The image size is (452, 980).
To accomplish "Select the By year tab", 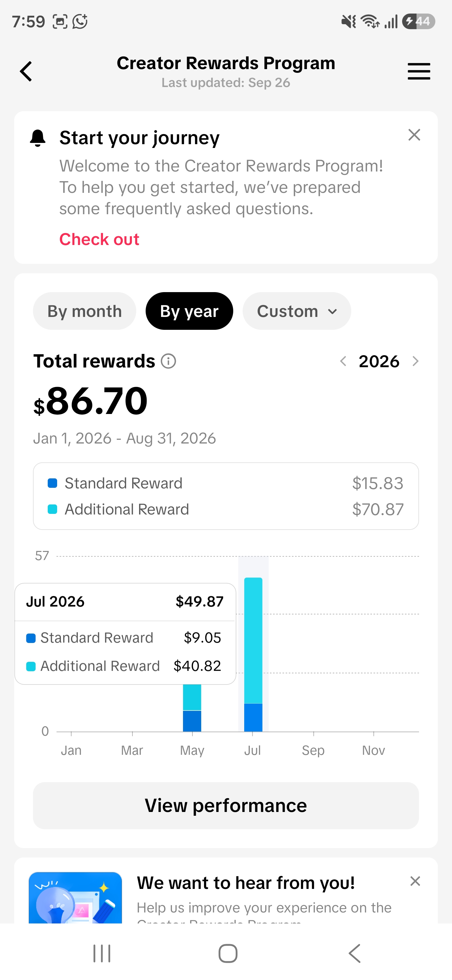I will 189,311.
